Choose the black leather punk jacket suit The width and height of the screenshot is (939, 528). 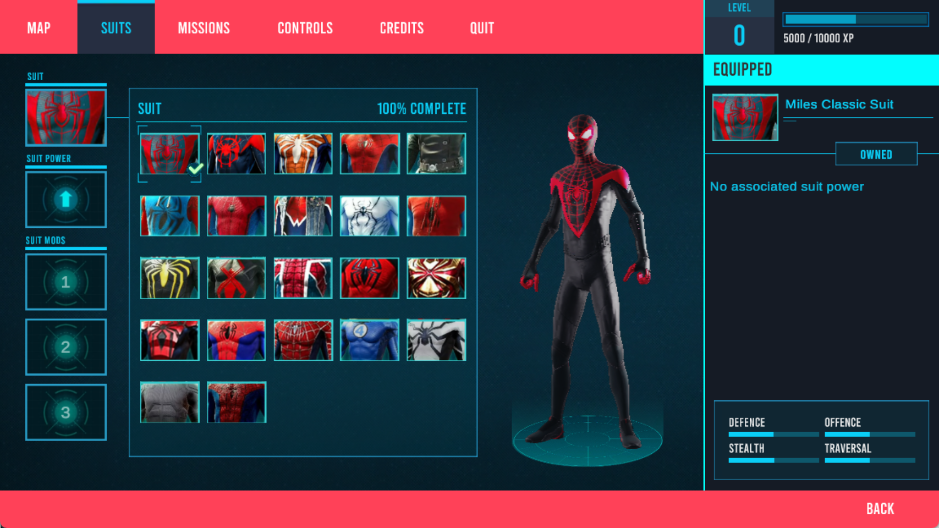[436, 154]
